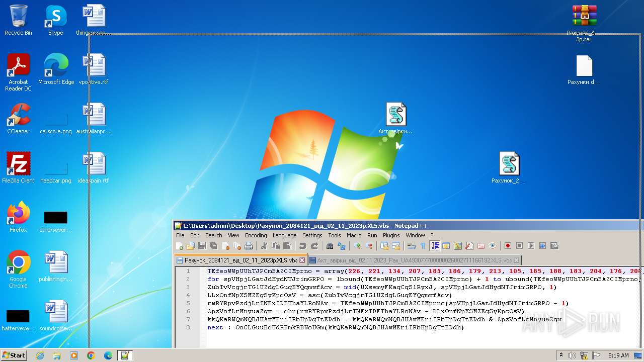The image size is (644, 362).
Task: Start macro recording with red circle icon
Action: 507,246
